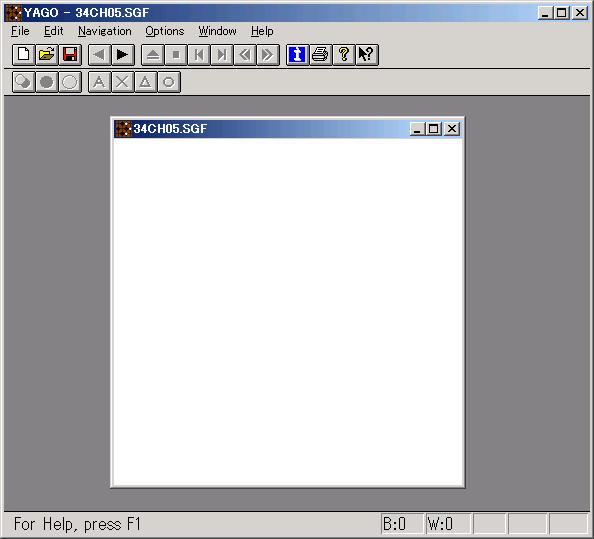Go to the next move with the black arrow

[123, 55]
